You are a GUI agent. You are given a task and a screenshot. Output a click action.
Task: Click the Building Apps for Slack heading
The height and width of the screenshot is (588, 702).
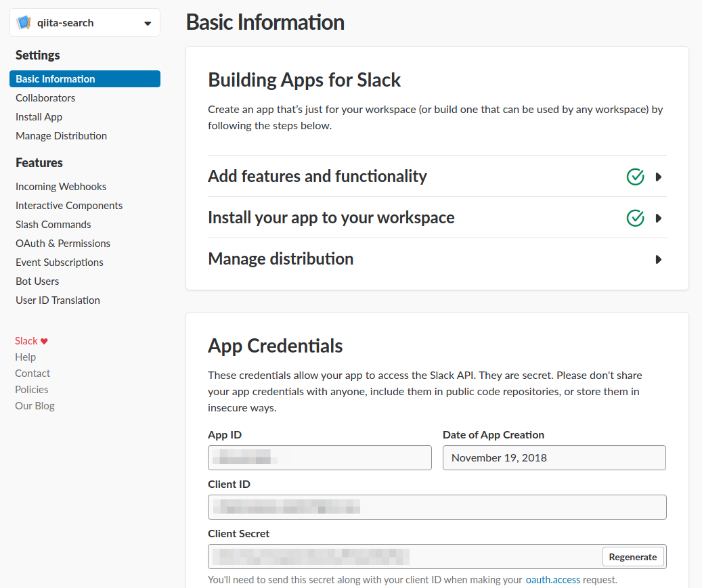coord(305,80)
